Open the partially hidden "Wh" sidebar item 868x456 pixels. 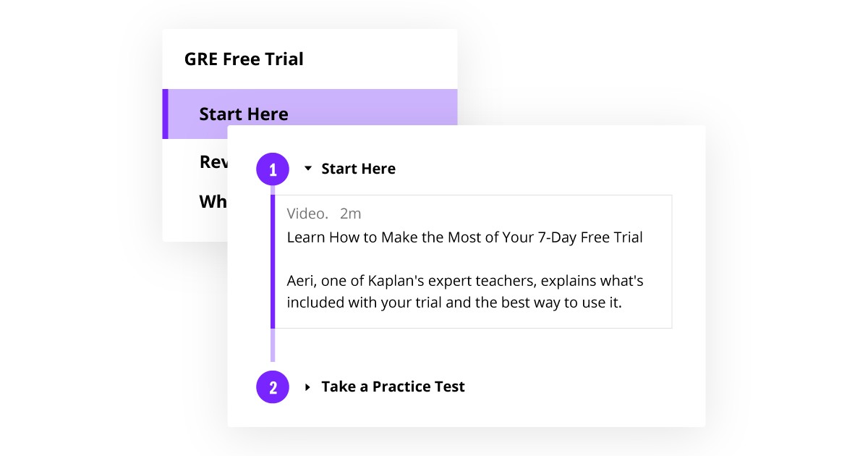coord(213,201)
